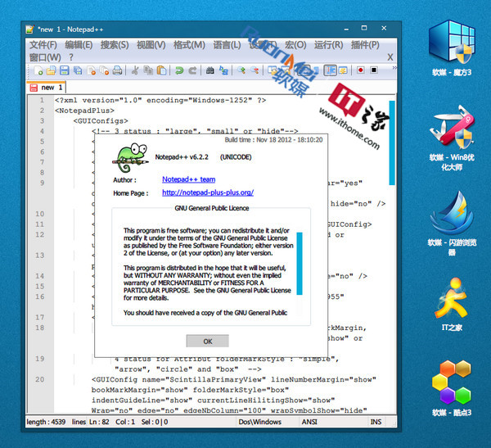Click the green Undo arrow
The image size is (491, 448).
pos(179,70)
